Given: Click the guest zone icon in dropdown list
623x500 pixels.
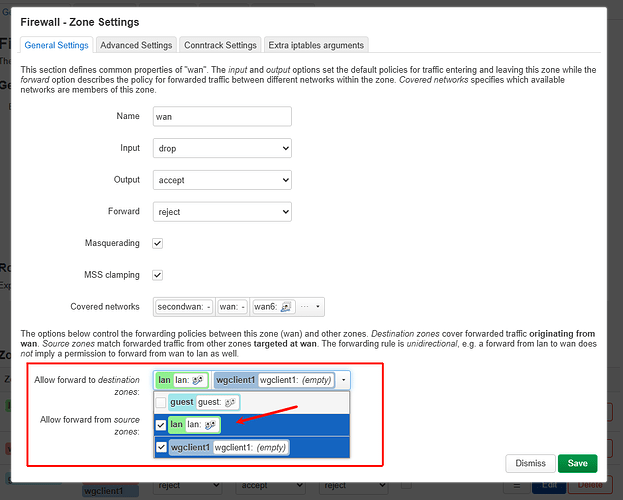Looking at the screenshot, I should tap(230, 402).
